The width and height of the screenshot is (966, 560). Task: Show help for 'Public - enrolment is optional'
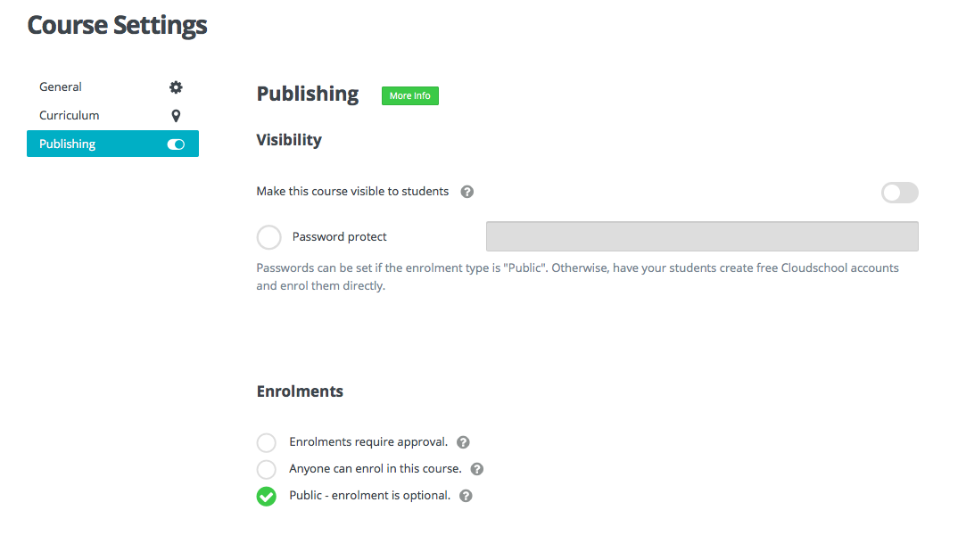tap(466, 496)
